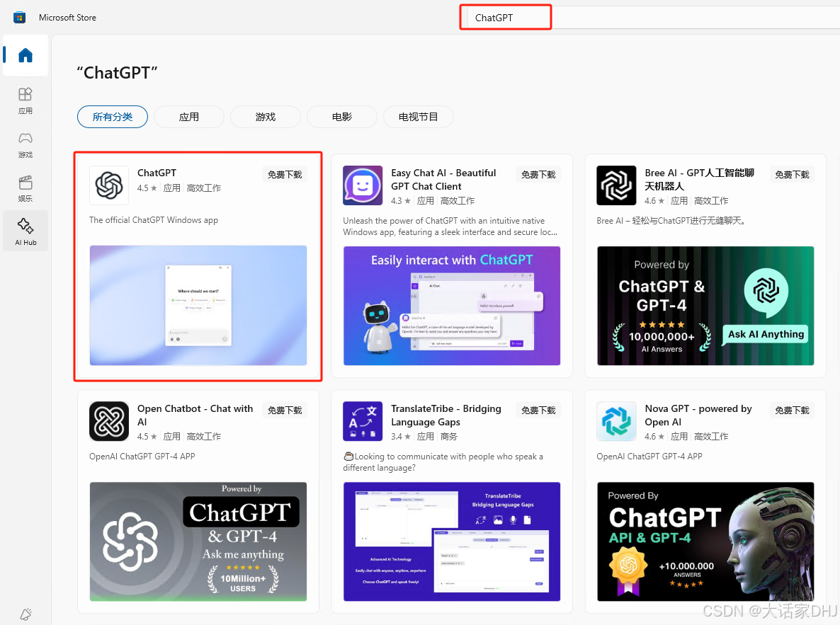840x625 pixels.
Task: Click the title Easy Chat AI - Beautiful GPT Chat Client
Action: click(443, 179)
